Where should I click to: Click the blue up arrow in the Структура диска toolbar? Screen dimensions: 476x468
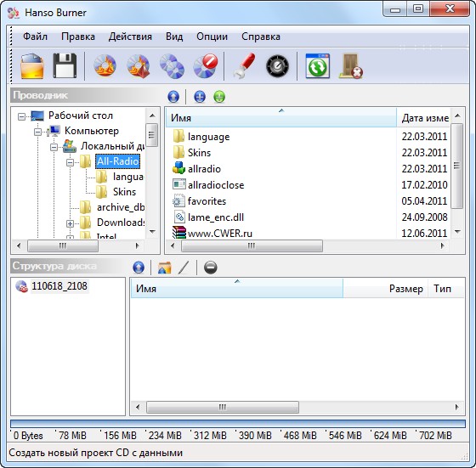(x=139, y=268)
